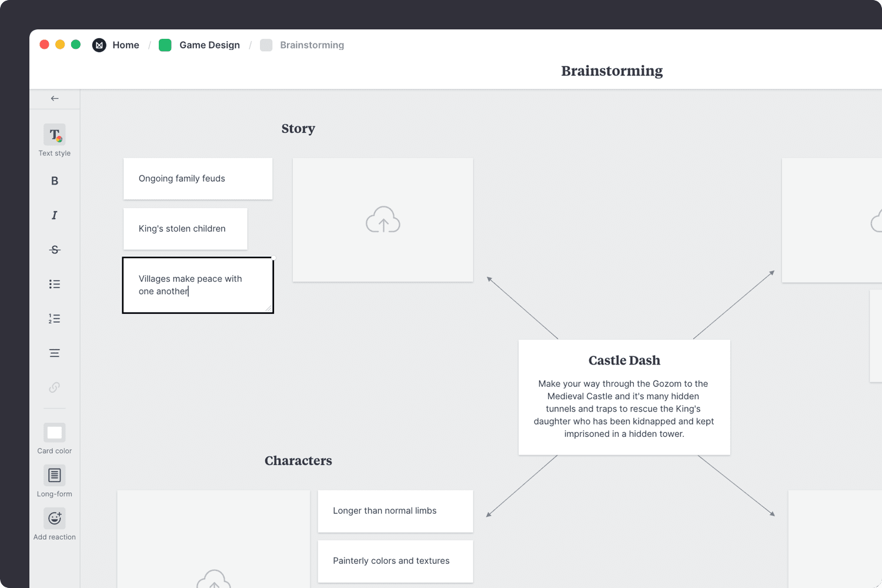
Task: Click the grey Brainstorming board icon
Action: tap(266, 45)
